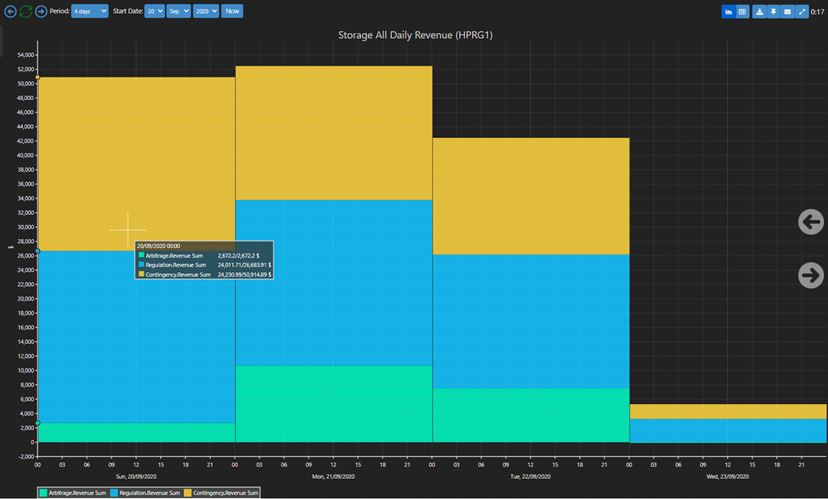Switch to chart view

[x=728, y=12]
